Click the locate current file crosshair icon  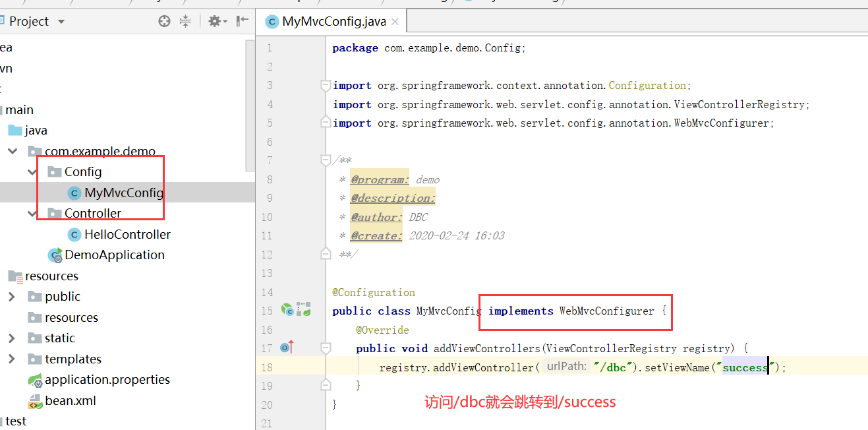click(x=165, y=21)
